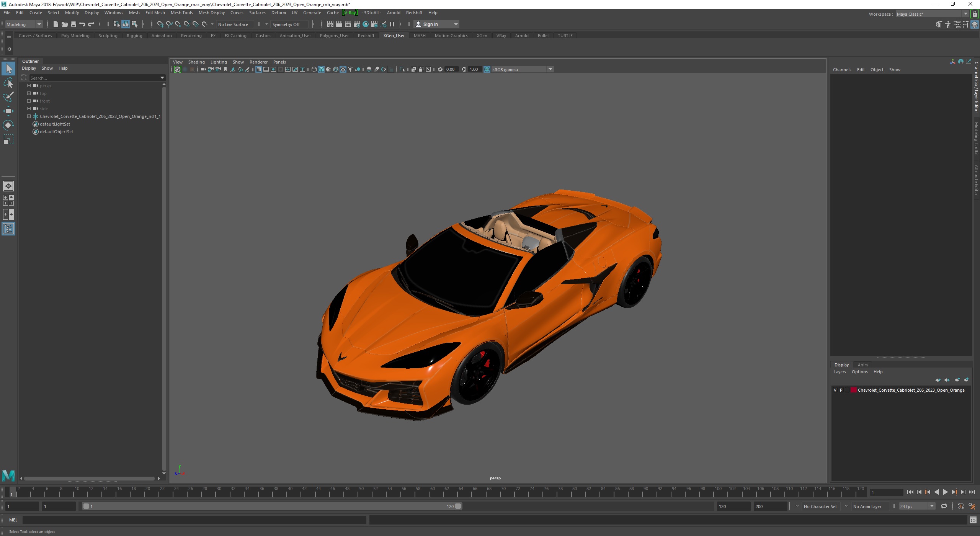The width and height of the screenshot is (980, 536).
Task: Toggle loop playback mode icon
Action: click(944, 506)
